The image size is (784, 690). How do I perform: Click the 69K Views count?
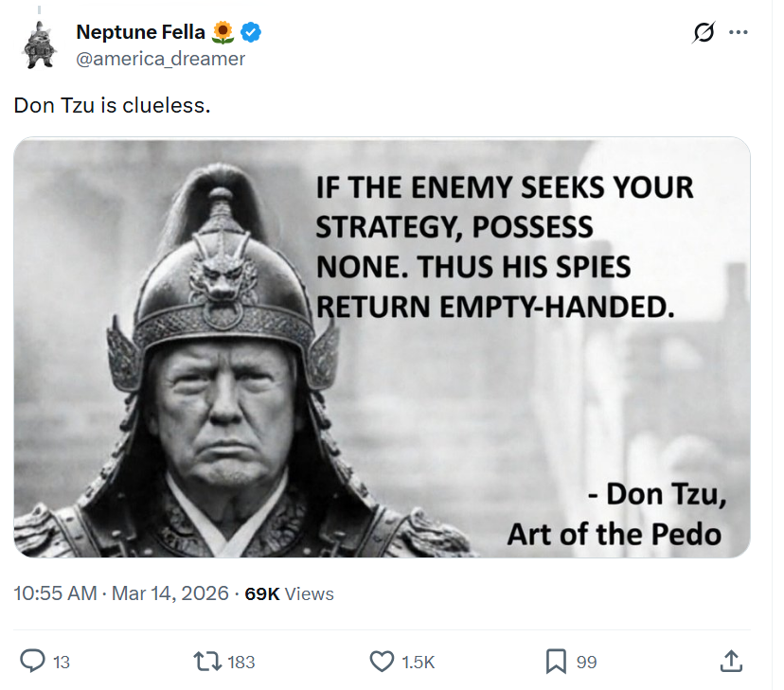click(289, 593)
